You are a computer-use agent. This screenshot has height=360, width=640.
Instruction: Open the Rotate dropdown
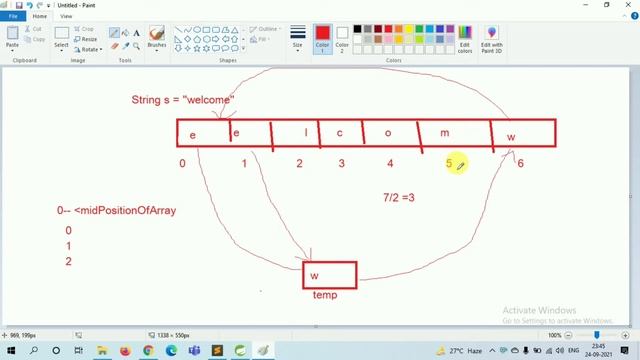pos(88,49)
